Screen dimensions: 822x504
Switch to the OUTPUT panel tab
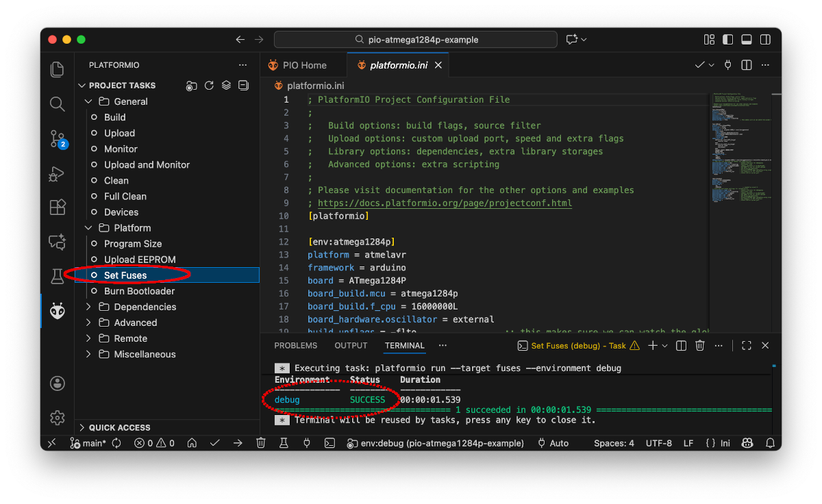pyautogui.click(x=351, y=346)
